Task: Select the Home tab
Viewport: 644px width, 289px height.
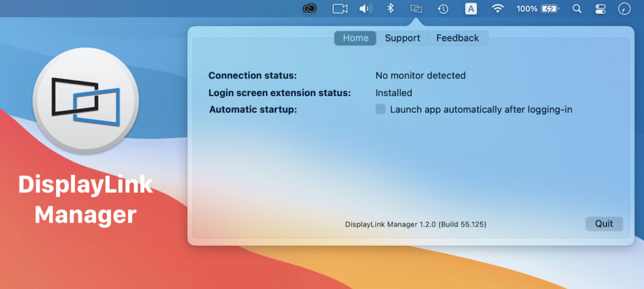Action: click(355, 38)
